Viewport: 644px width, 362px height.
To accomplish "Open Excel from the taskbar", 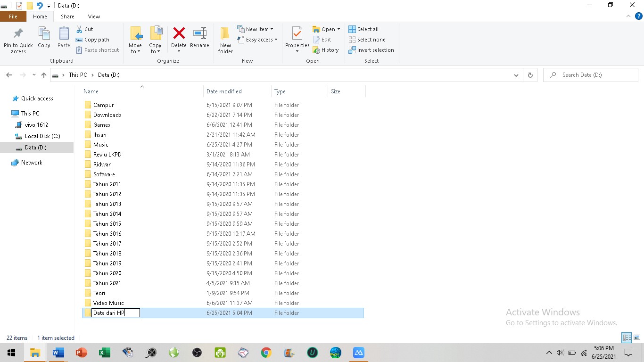I will pyautogui.click(x=105, y=353).
